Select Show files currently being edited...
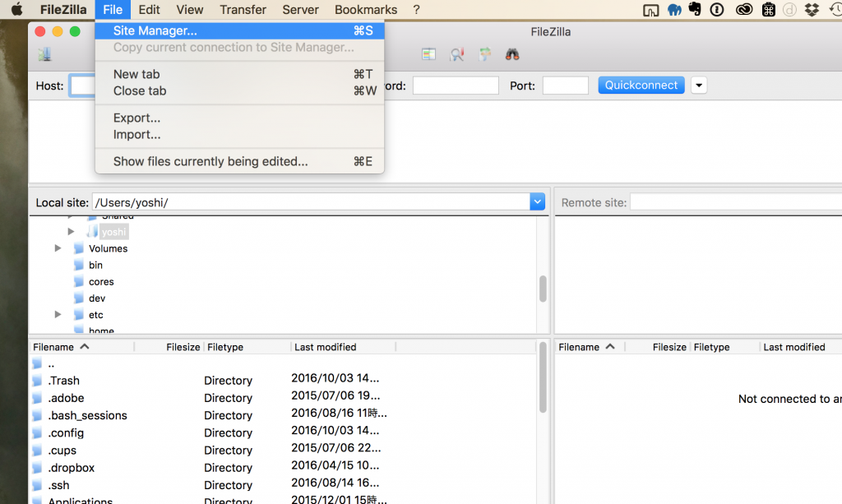This screenshot has height=504, width=842. click(x=239, y=161)
